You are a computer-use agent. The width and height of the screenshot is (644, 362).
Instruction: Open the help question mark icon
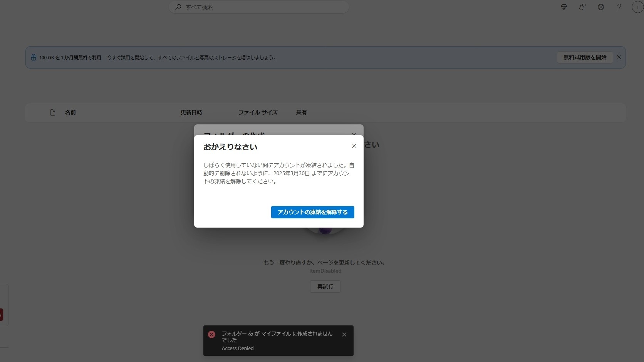(619, 7)
